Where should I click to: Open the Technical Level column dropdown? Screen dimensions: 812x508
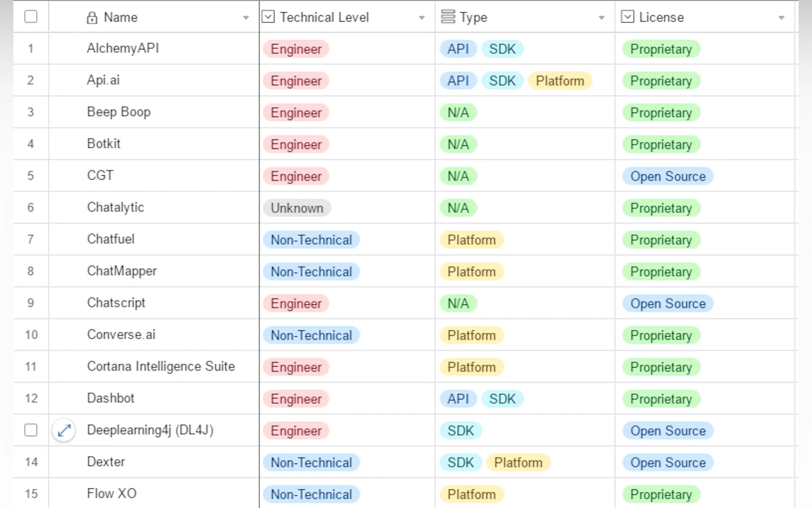[422, 18]
